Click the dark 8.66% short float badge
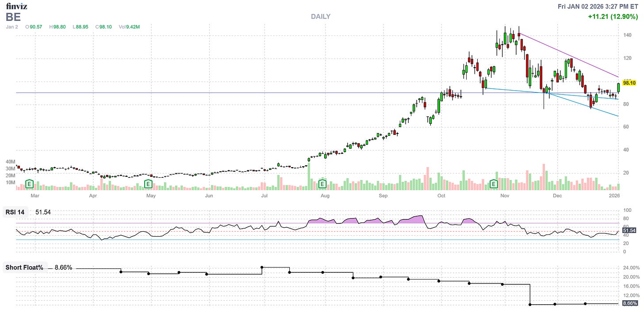 (x=630, y=303)
